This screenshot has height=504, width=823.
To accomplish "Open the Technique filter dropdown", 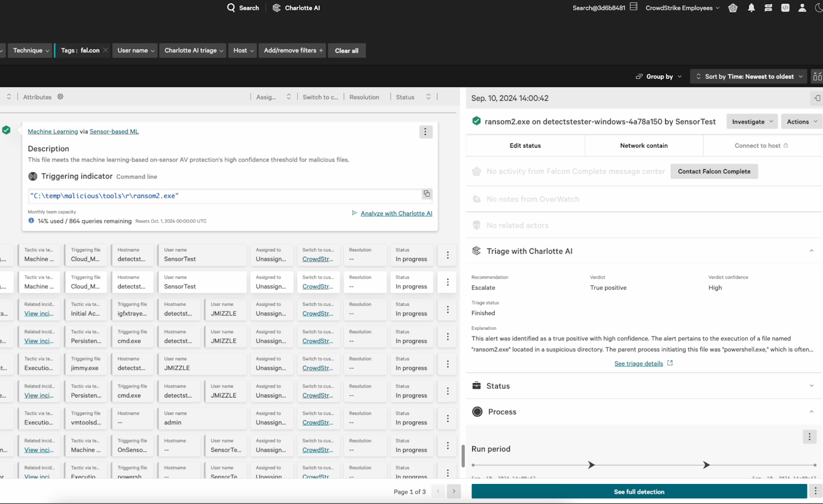I will click(31, 50).
